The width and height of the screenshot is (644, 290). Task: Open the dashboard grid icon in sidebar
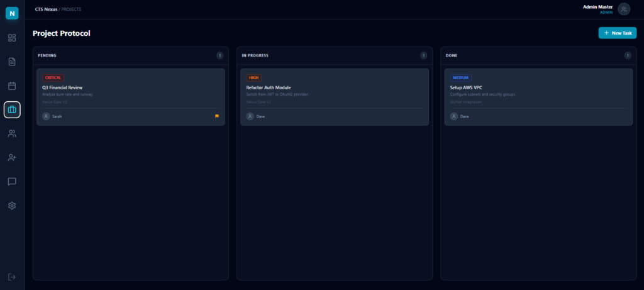tap(12, 38)
